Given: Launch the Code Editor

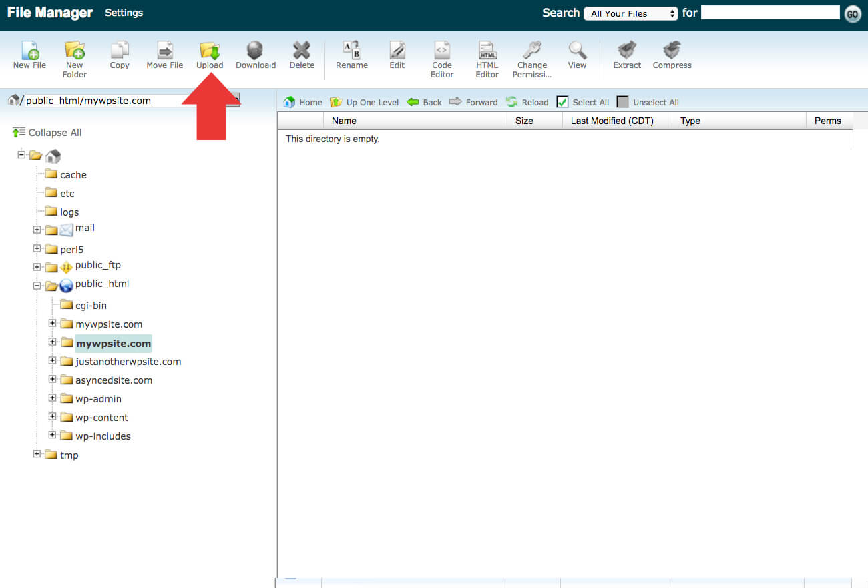Looking at the screenshot, I should click(x=442, y=59).
